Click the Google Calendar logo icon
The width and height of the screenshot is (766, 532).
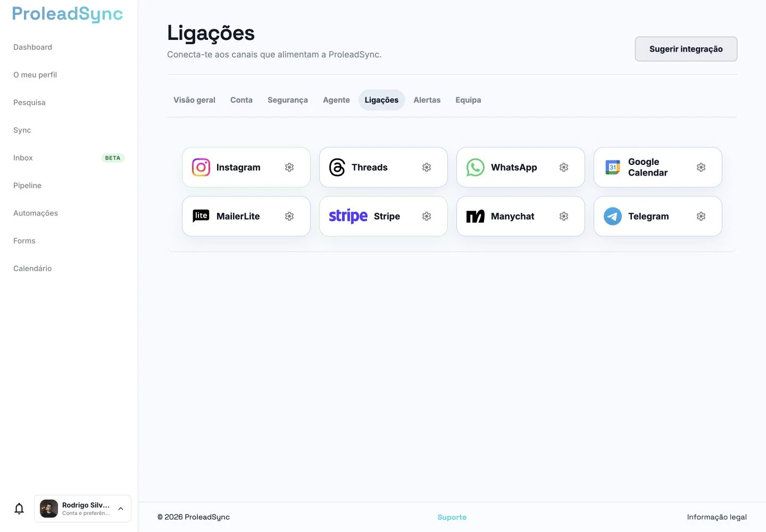click(x=613, y=168)
